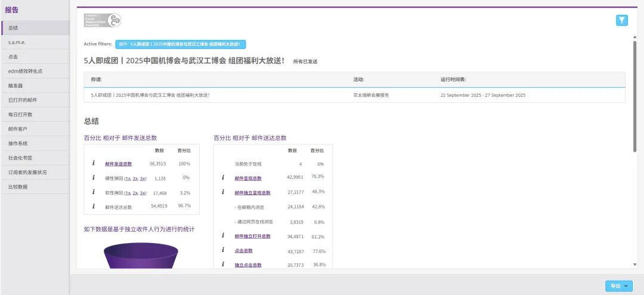Open the 触发器 sidebar item
The width and height of the screenshot is (644, 295).
[16, 85]
